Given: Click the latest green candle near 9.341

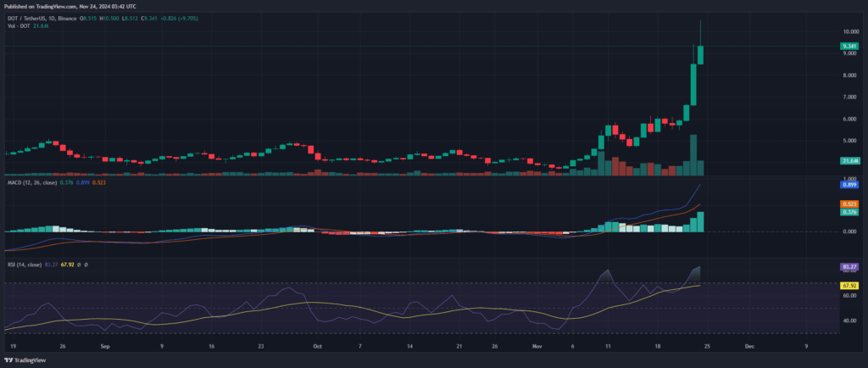Looking at the screenshot, I should [x=701, y=54].
